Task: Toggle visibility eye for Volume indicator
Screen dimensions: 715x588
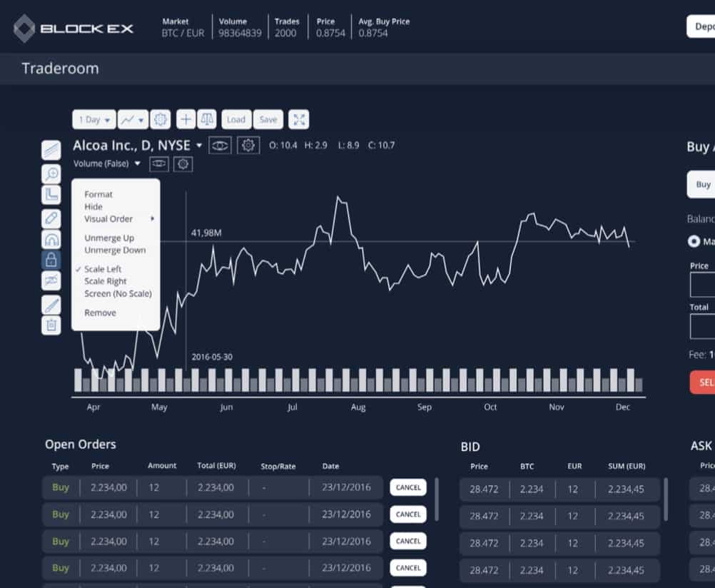Action: [x=159, y=164]
